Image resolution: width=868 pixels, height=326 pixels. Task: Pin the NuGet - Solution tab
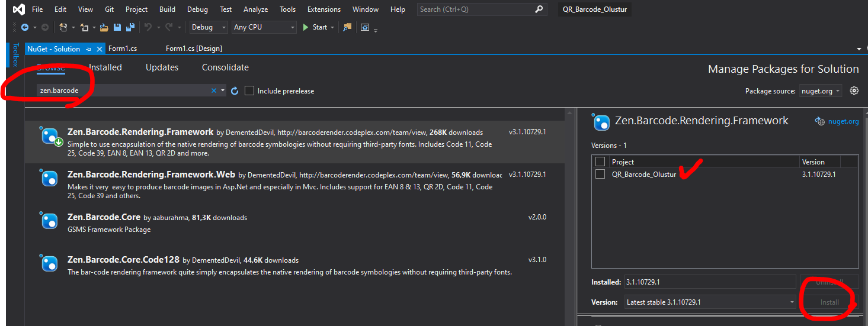point(89,49)
